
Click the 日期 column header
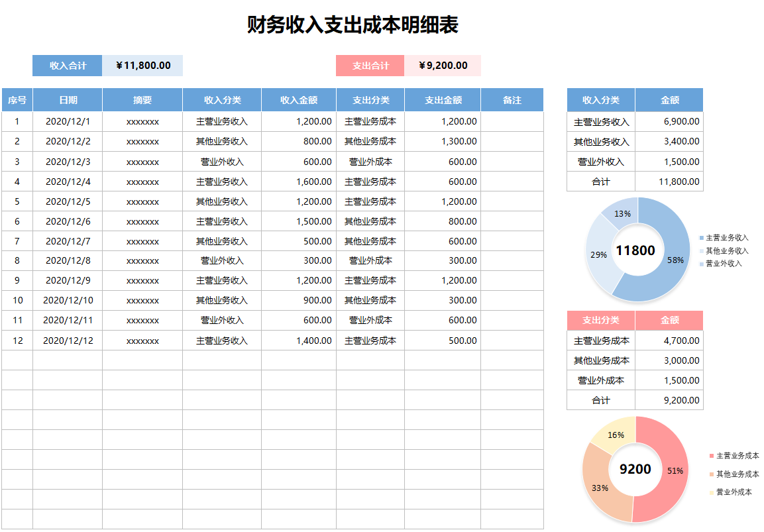coord(68,100)
